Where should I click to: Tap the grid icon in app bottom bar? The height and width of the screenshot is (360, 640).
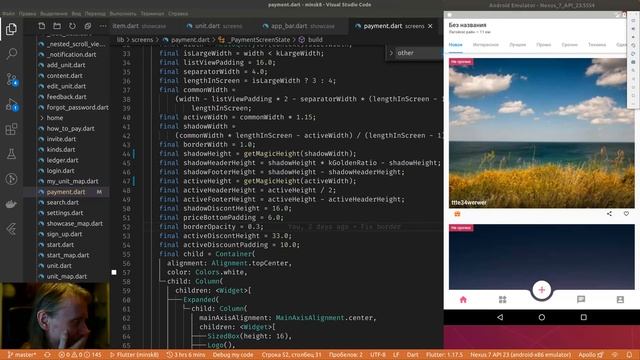point(502,300)
